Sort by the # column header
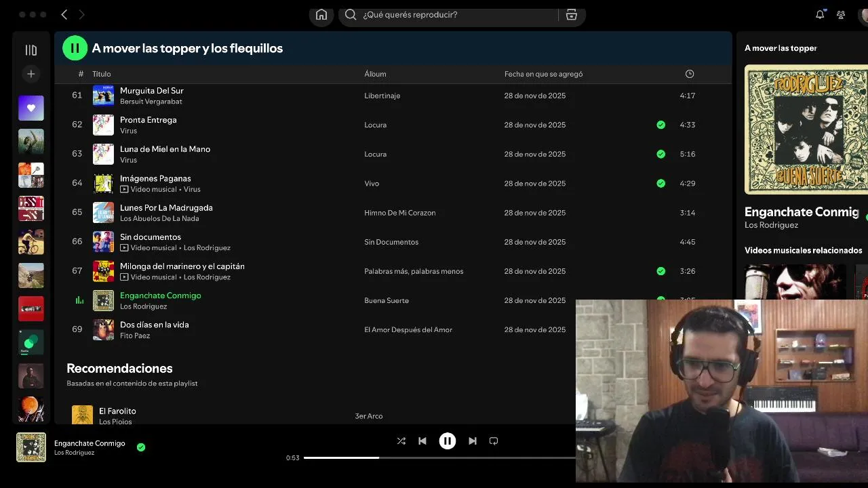Screen dimensions: 868x488 tap(81, 74)
